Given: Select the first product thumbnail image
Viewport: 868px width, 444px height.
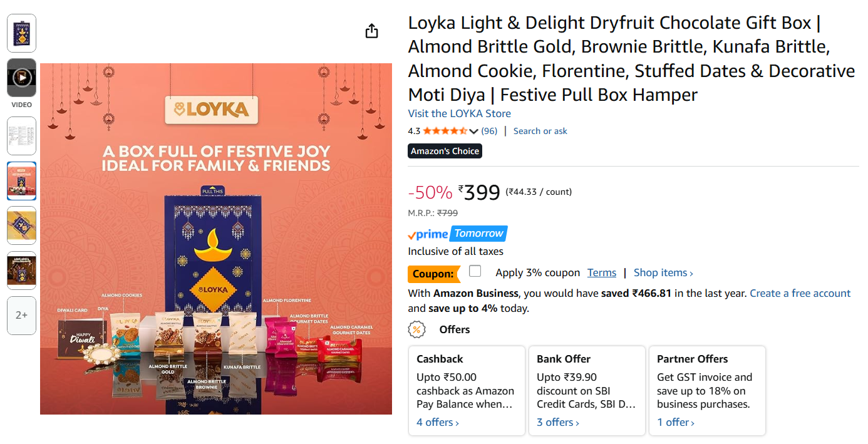Looking at the screenshot, I should coord(21,33).
